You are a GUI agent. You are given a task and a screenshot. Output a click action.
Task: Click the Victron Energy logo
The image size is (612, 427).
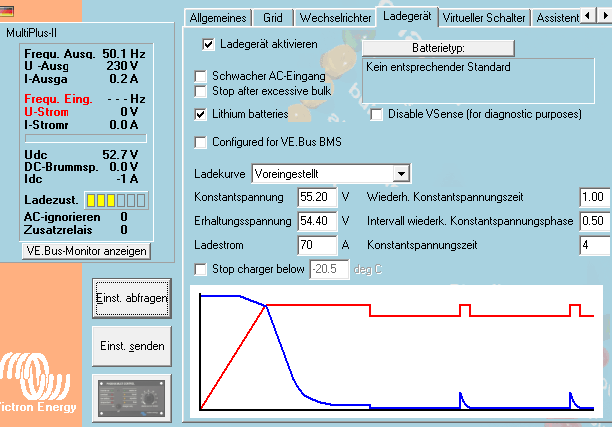pos(36,383)
